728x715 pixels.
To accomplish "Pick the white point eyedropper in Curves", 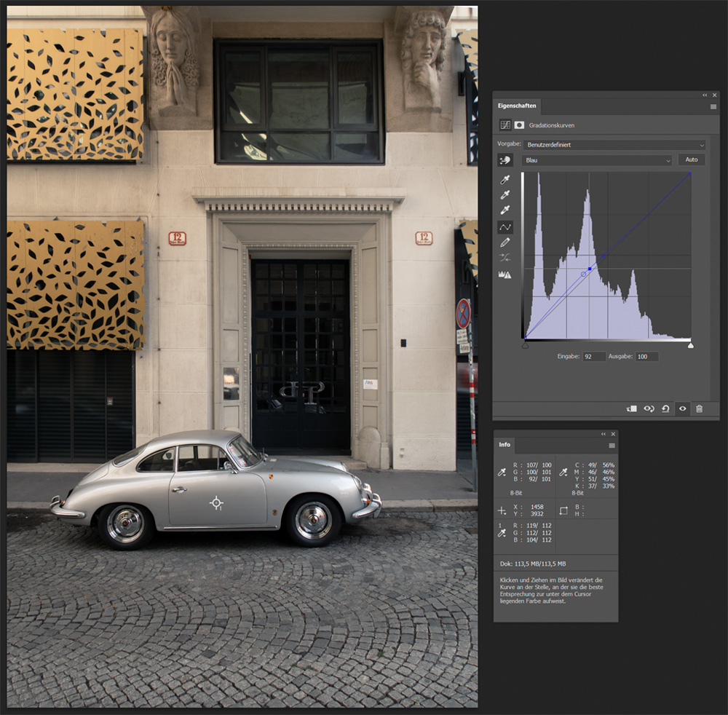I will coord(505,210).
